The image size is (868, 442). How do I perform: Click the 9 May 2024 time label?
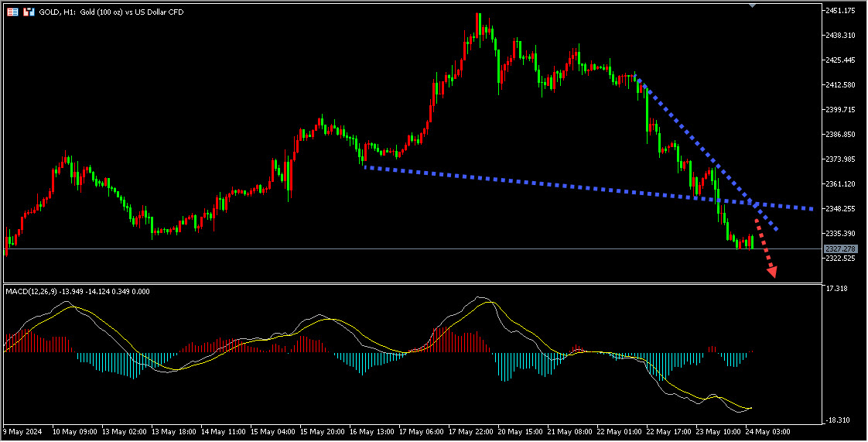(22, 431)
